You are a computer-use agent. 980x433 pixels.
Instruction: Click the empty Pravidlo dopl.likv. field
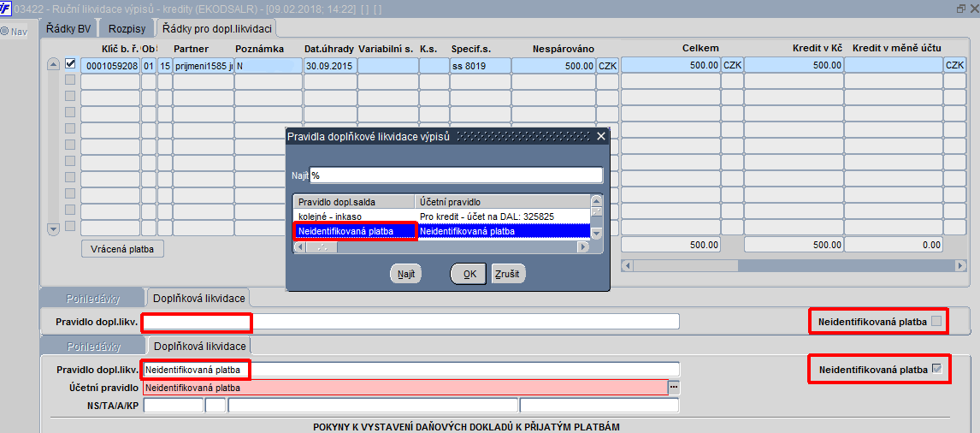point(410,322)
